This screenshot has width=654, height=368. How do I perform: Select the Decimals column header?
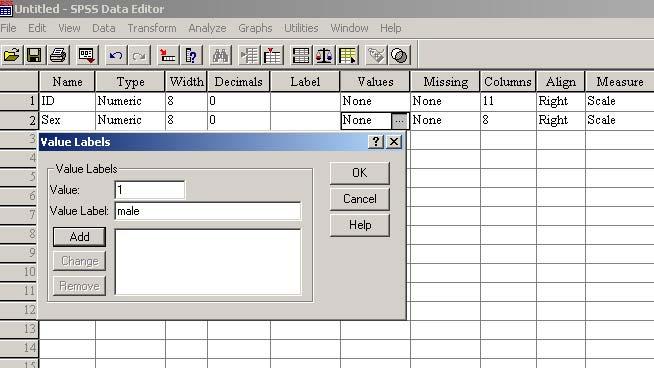[x=239, y=81]
